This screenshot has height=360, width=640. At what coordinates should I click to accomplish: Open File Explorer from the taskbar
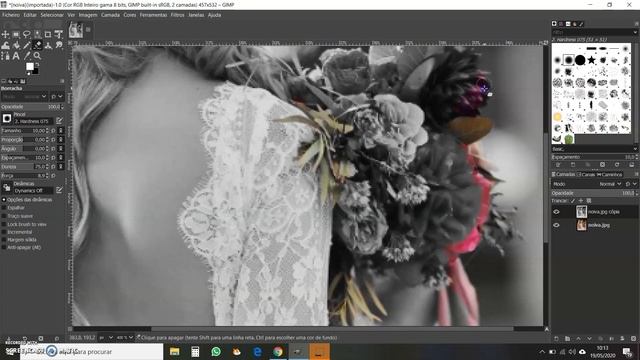pos(175,351)
